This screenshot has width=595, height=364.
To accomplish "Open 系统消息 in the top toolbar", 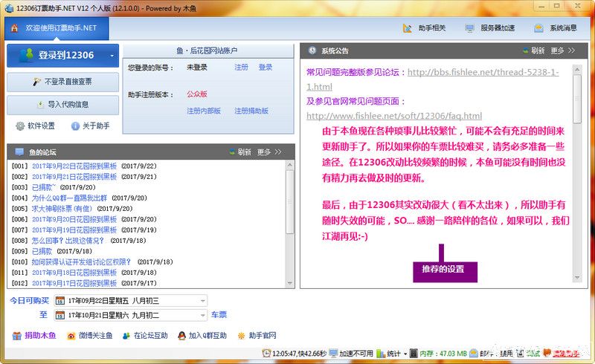I will 555,28.
